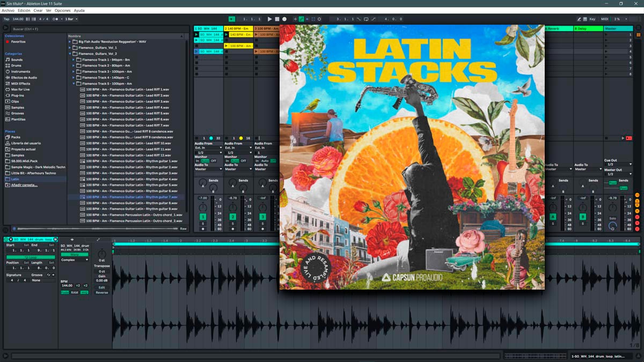The image size is (644, 362).
Task: Click the clip Edit button
Action: click(101, 287)
